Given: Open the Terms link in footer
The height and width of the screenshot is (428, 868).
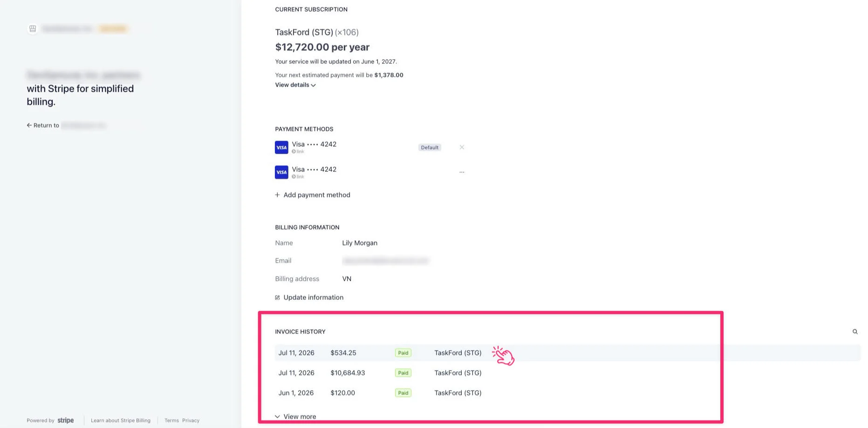Looking at the screenshot, I should (171, 421).
